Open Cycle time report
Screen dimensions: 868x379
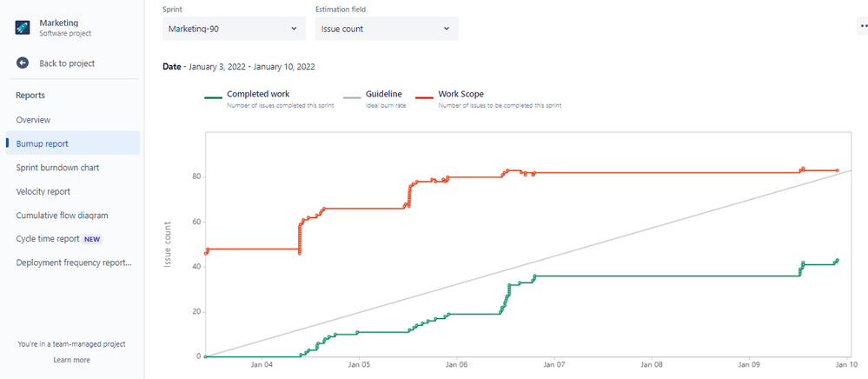point(48,238)
